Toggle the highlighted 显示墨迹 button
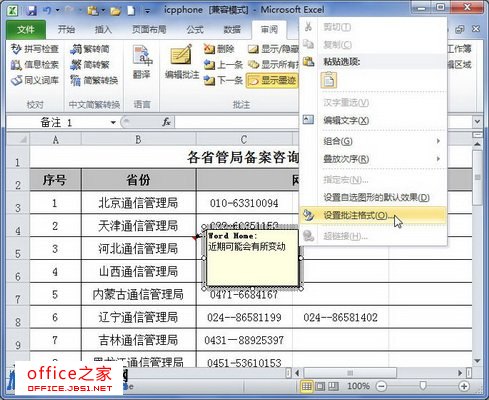This screenshot has width=489, height=400. point(272,80)
